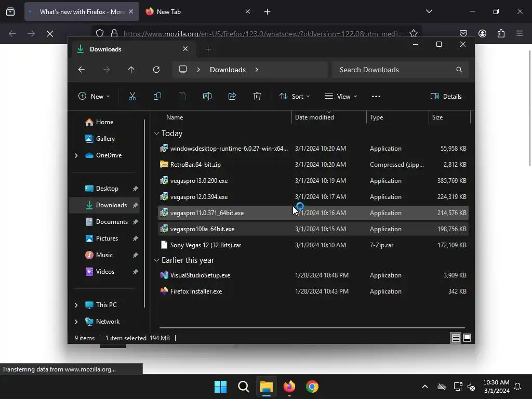The width and height of the screenshot is (532, 399).
Task: List all Firefox tabs dropdown arrow
Action: pos(429,11)
